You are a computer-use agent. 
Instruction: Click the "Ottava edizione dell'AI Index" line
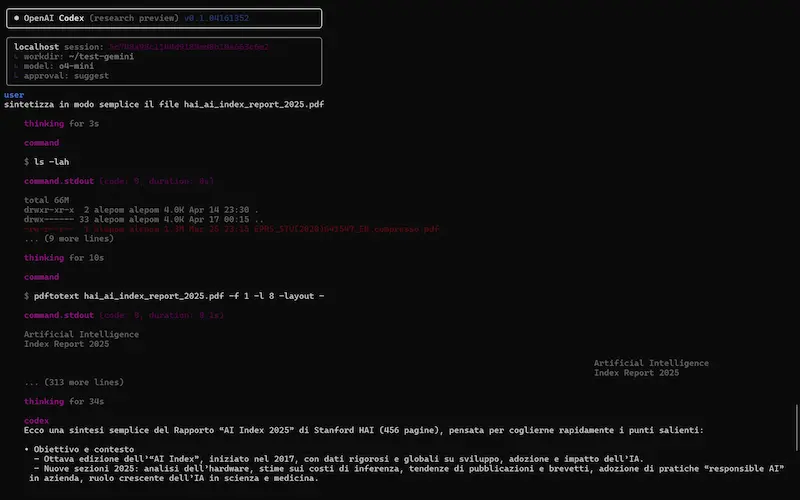click(339, 459)
